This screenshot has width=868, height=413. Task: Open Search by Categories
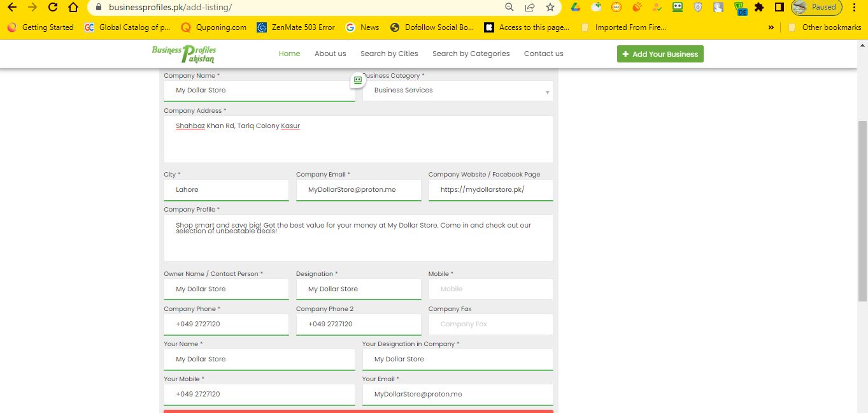pyautogui.click(x=471, y=54)
